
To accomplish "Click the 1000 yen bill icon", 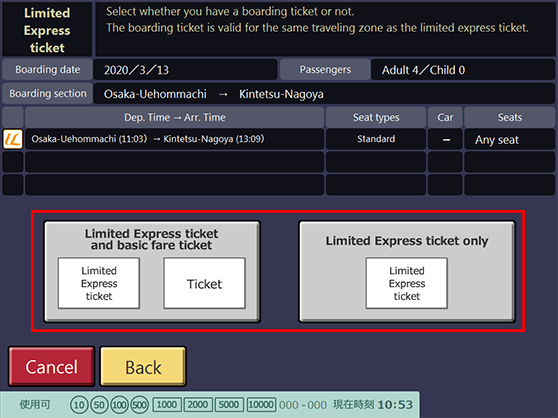I will point(167,404).
